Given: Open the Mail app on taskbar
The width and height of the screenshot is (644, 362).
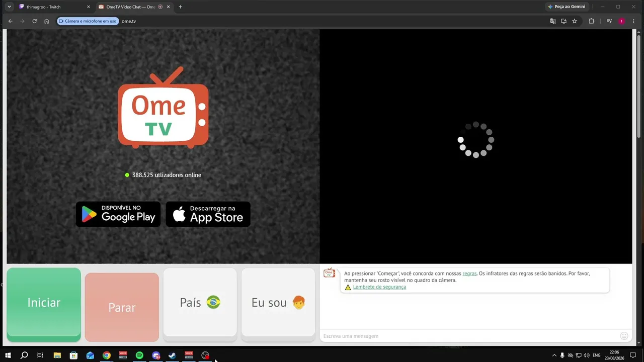Looking at the screenshot, I should [90, 355].
